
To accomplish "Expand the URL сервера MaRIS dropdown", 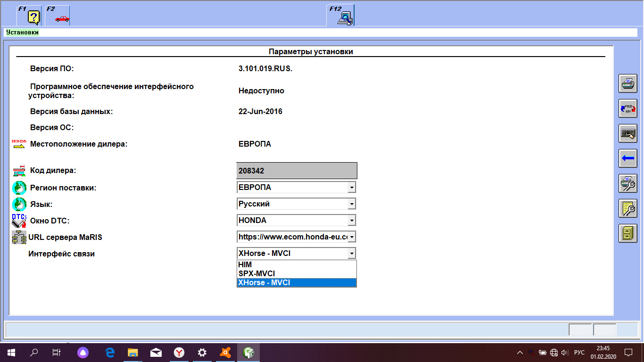I will (351, 237).
